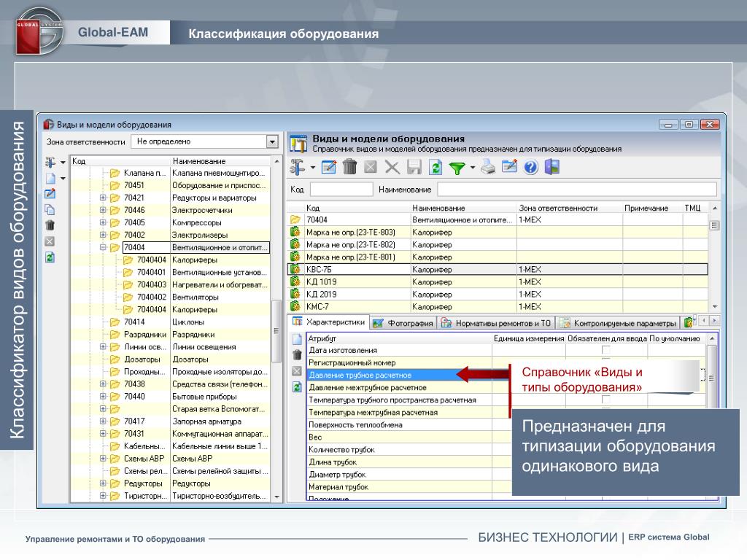Expand tree node 70405 Компрессоры
This screenshot has width=747, height=560.
point(103,222)
